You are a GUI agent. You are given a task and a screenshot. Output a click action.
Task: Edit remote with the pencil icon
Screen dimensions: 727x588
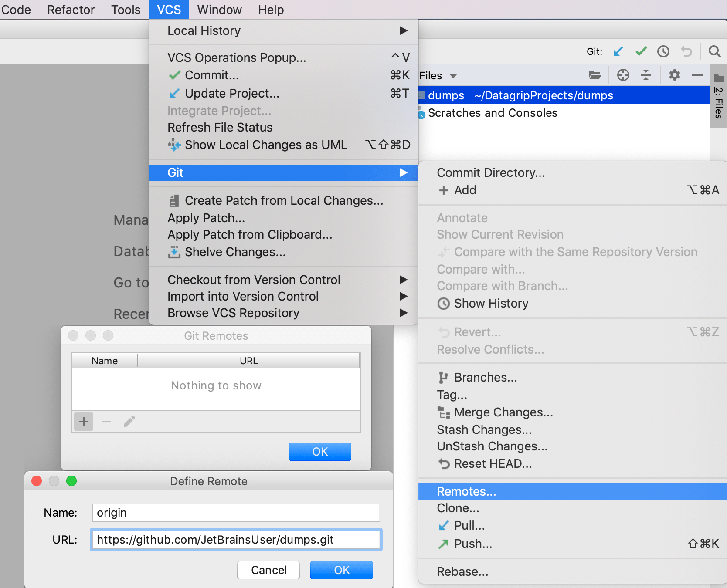pos(129,421)
